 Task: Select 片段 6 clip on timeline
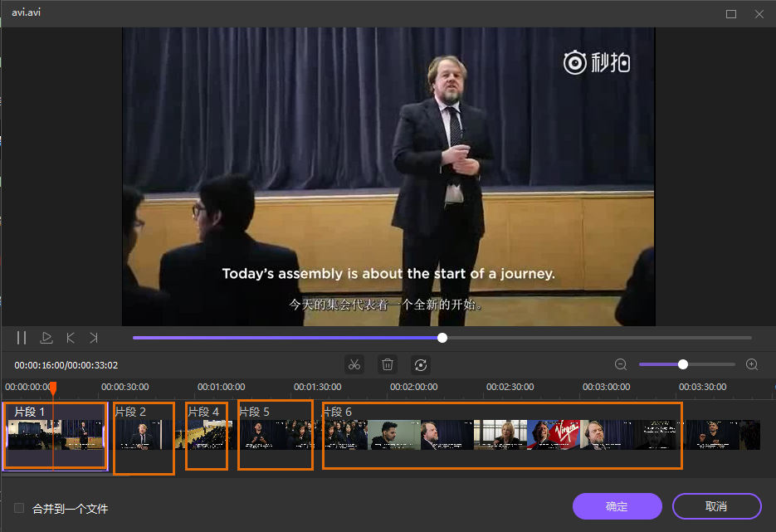click(x=502, y=436)
